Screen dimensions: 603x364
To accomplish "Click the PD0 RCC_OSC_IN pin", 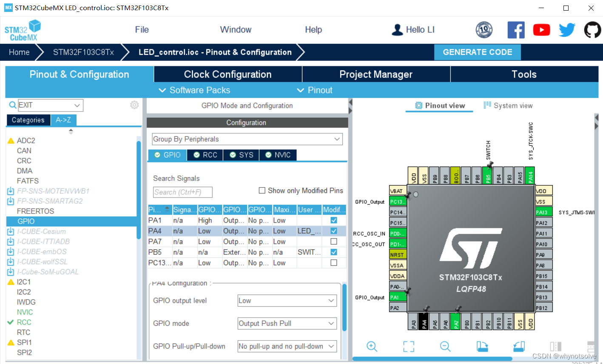I will click(398, 233).
